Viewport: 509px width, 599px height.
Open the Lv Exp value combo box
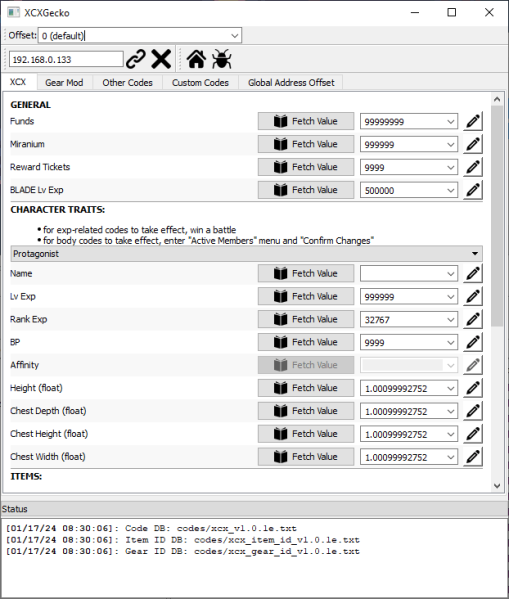click(409, 296)
